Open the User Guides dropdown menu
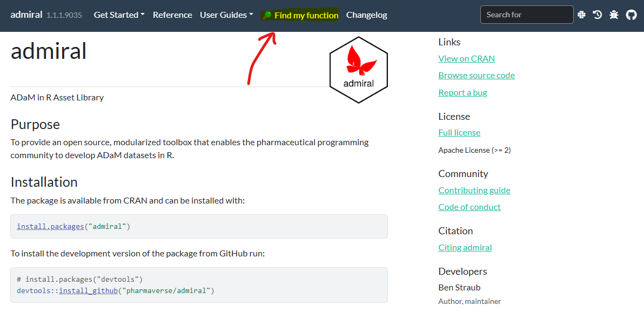The width and height of the screenshot is (644, 312). coord(226,15)
